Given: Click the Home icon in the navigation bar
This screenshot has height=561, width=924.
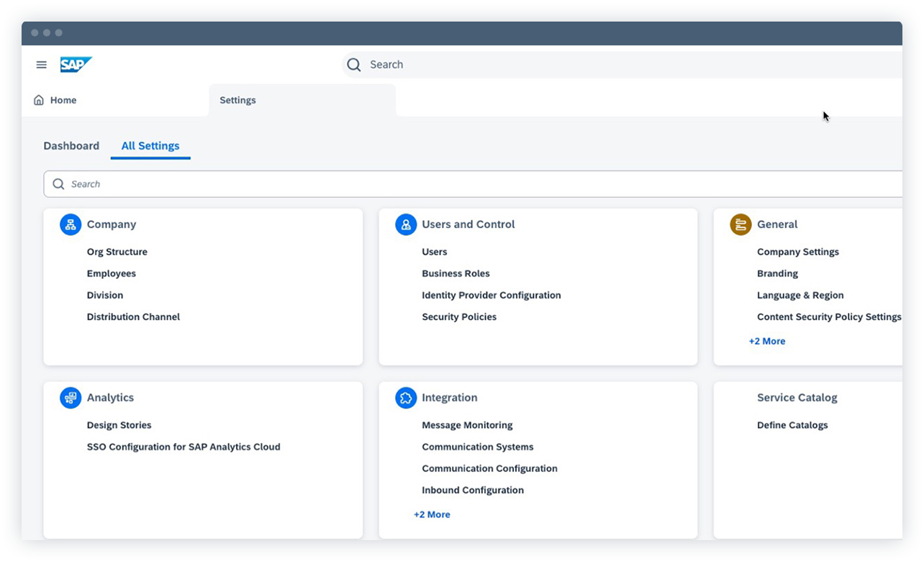Looking at the screenshot, I should tap(39, 99).
